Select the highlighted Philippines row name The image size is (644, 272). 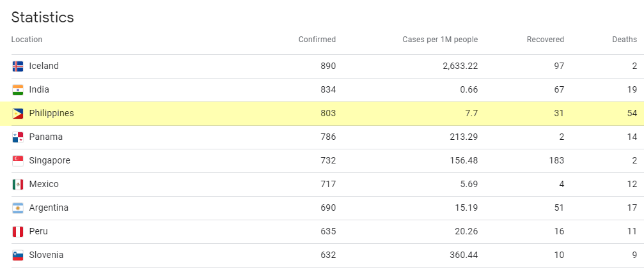(x=51, y=113)
